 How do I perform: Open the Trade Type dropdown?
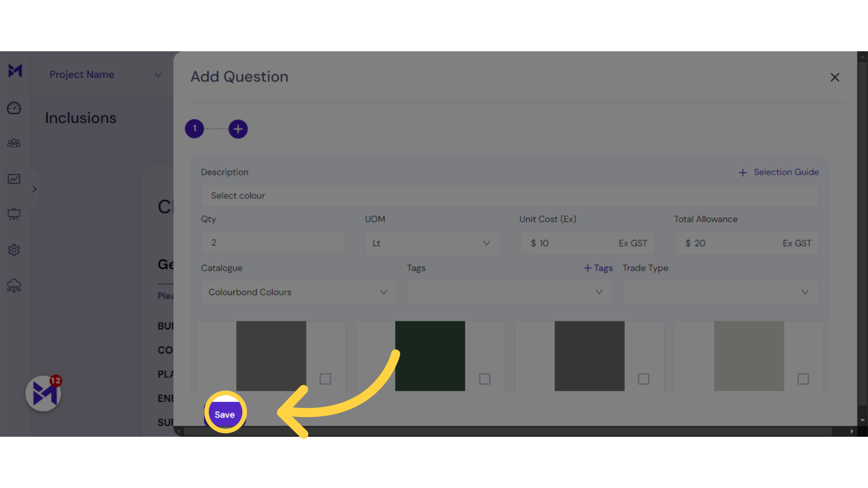(721, 292)
